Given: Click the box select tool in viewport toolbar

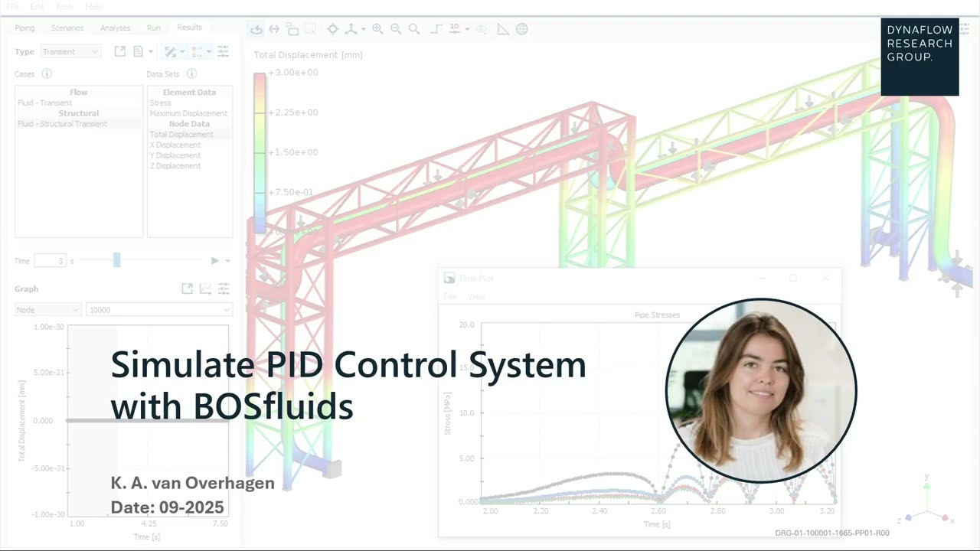Looking at the screenshot, I should [292, 29].
